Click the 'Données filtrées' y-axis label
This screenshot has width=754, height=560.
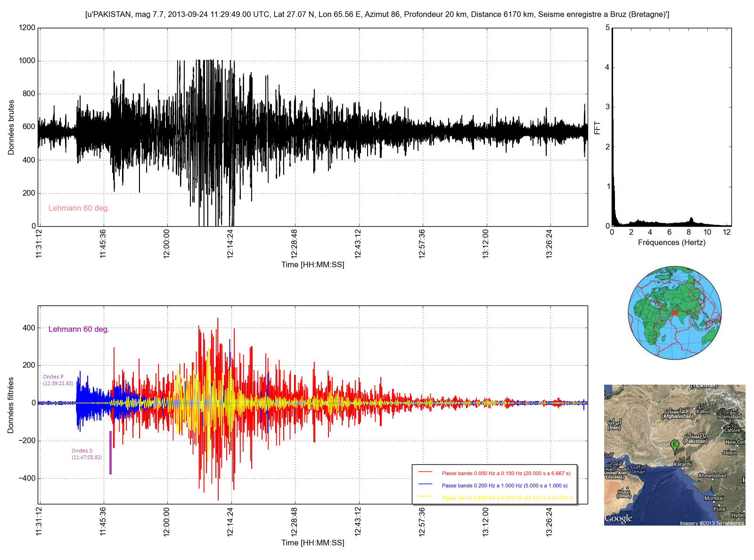(x=11, y=405)
